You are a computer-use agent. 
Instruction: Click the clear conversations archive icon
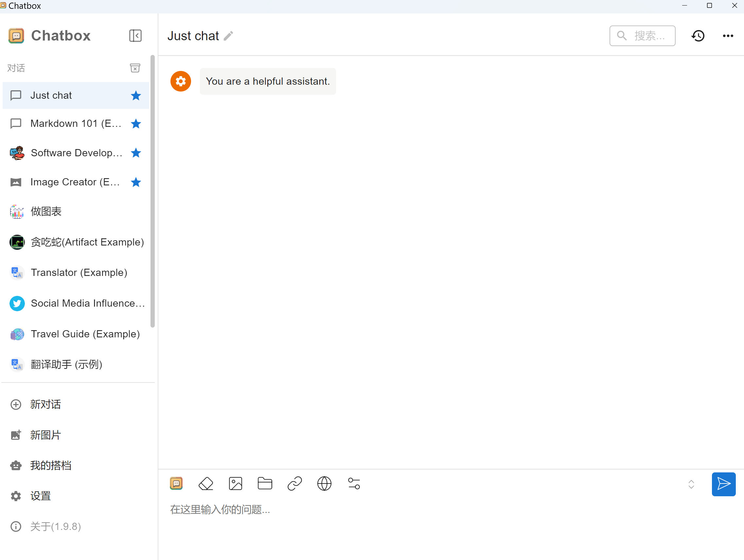pyautogui.click(x=135, y=68)
